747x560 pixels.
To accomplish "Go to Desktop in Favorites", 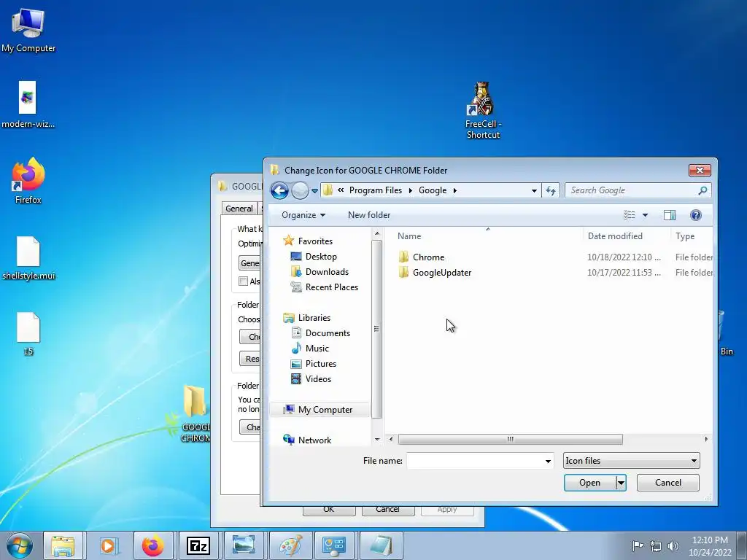I will tap(321, 256).
